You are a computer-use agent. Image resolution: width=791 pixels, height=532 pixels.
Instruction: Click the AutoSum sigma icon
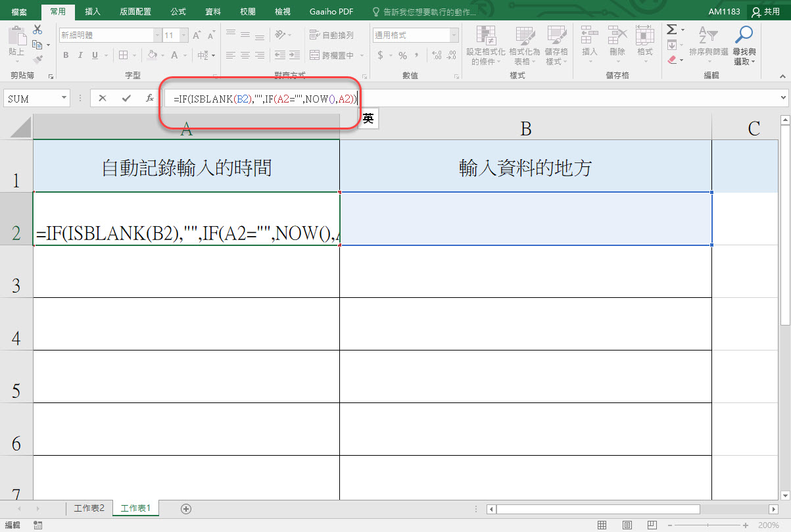point(671,30)
